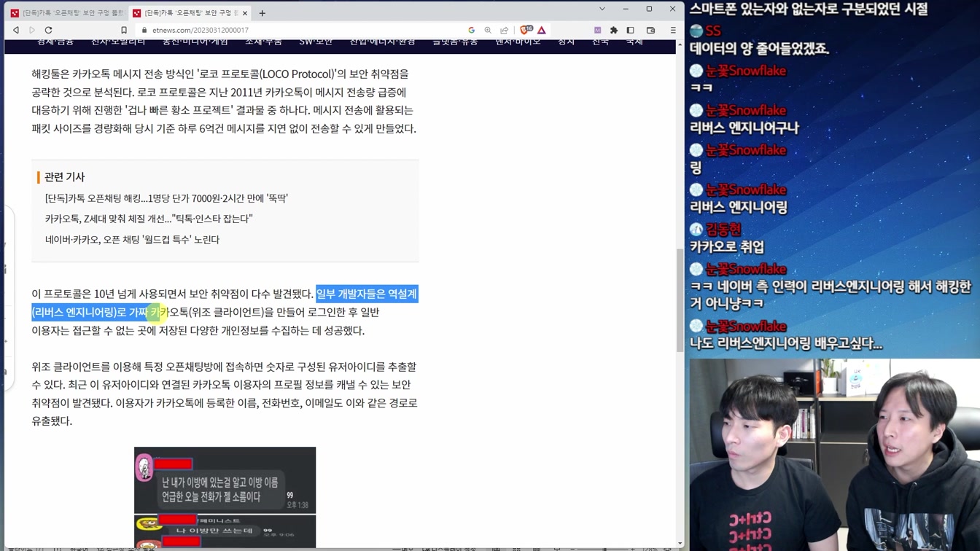Click the highlighted 일부 개발자들은 역설계 text
This screenshot has width=980, height=551.
click(x=366, y=294)
